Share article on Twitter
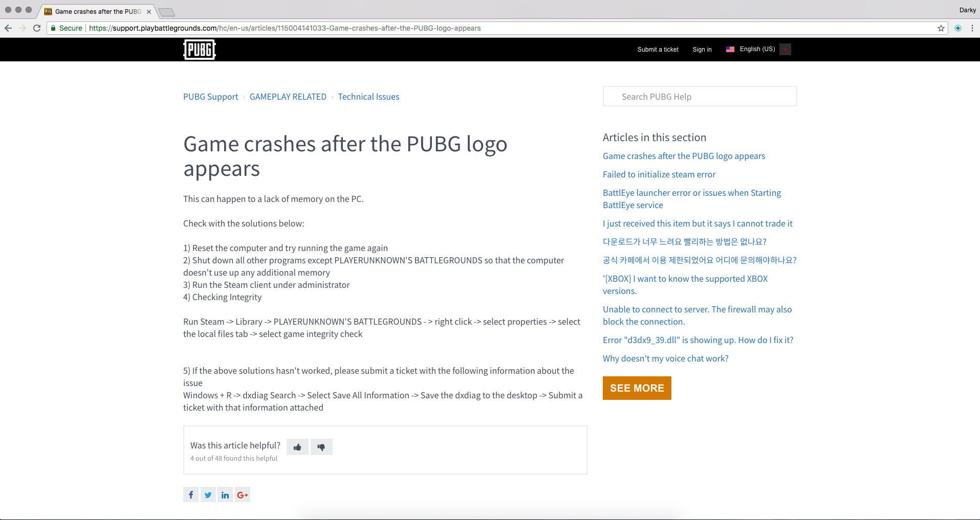 (x=208, y=494)
